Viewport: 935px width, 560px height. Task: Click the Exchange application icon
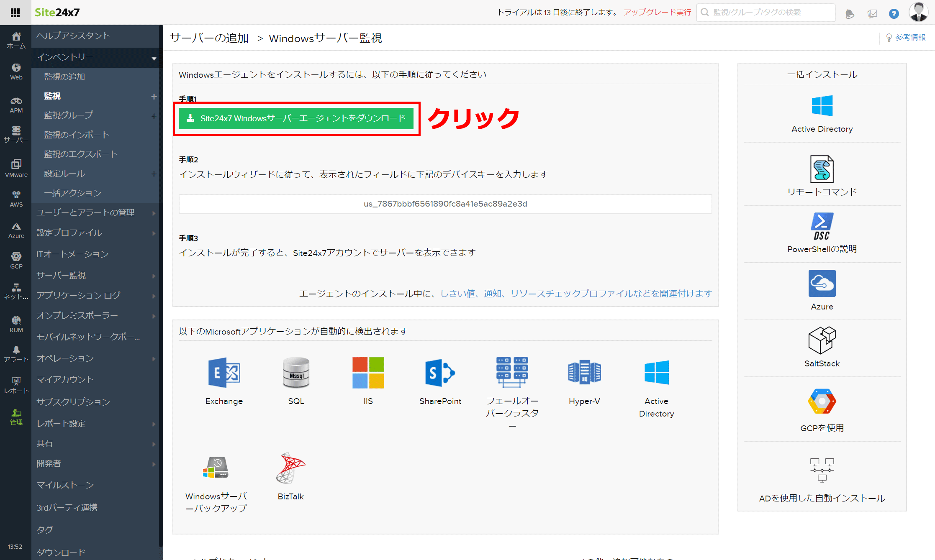224,373
